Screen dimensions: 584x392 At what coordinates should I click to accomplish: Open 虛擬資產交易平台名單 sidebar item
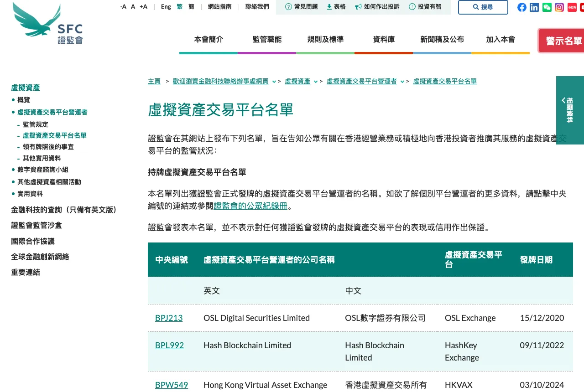point(55,135)
